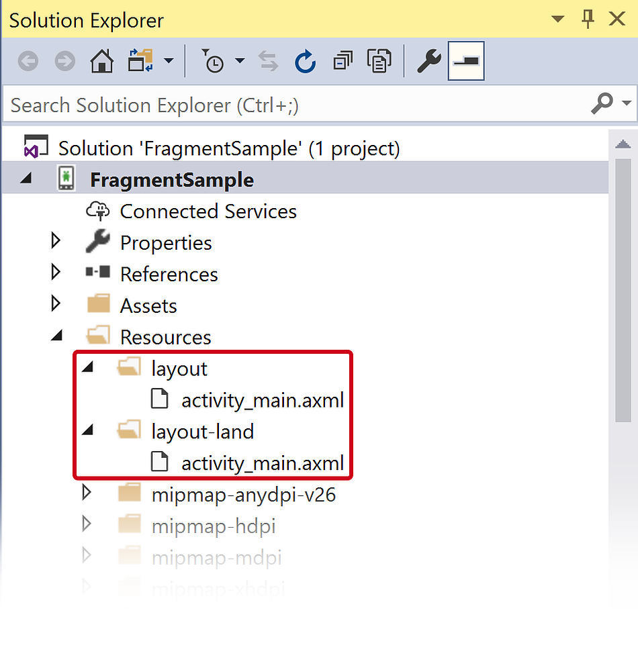Click the vertical scrollbar up arrow

pyautogui.click(x=623, y=144)
